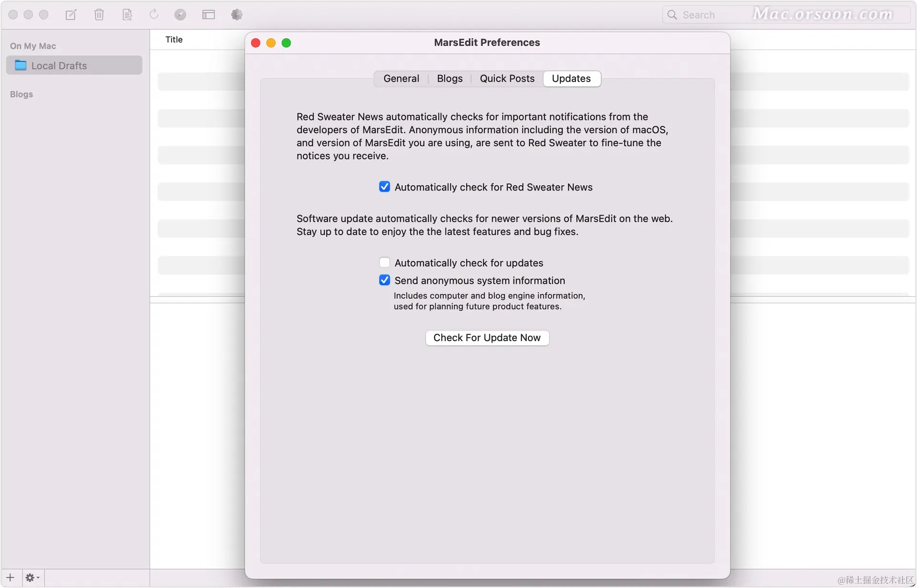Close the MarsEdit Preferences window
Image resolution: width=917 pixels, height=588 pixels.
coord(256,43)
